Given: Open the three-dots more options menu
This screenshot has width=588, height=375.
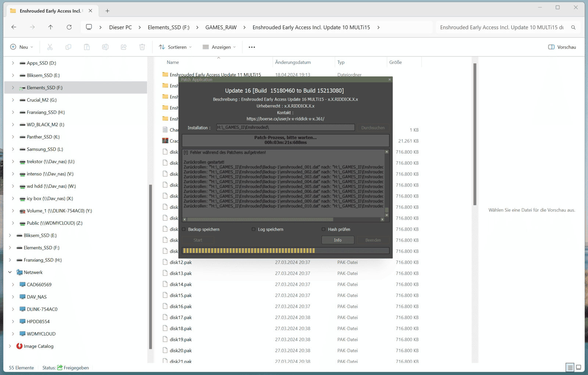Looking at the screenshot, I should [252, 47].
